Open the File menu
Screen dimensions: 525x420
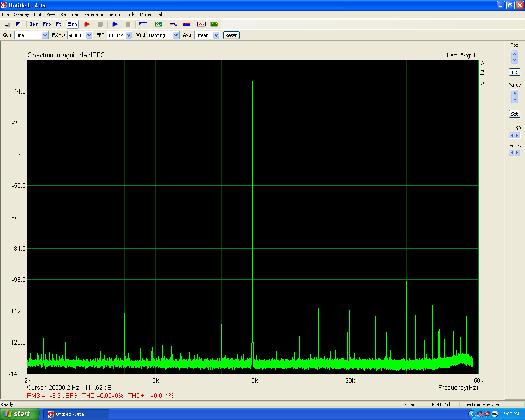[5, 14]
